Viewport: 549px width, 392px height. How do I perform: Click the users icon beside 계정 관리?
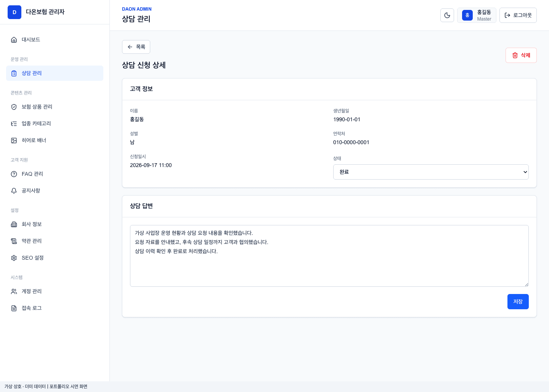14,291
